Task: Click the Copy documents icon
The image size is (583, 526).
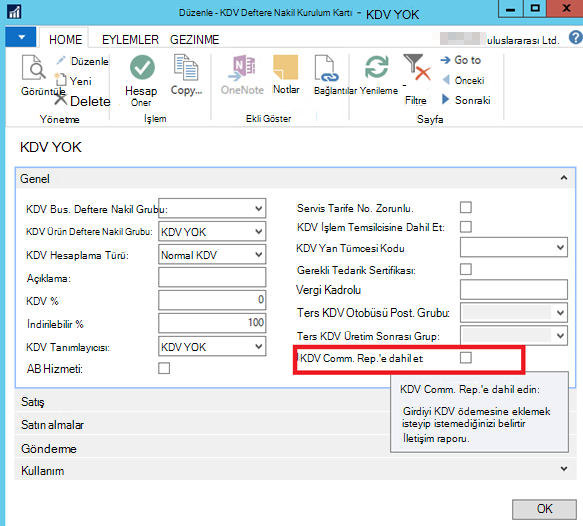Action: 186,67
